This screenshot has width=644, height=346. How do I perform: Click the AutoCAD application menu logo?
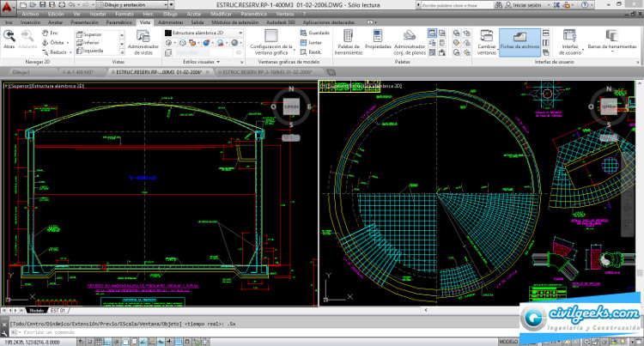[9, 6]
